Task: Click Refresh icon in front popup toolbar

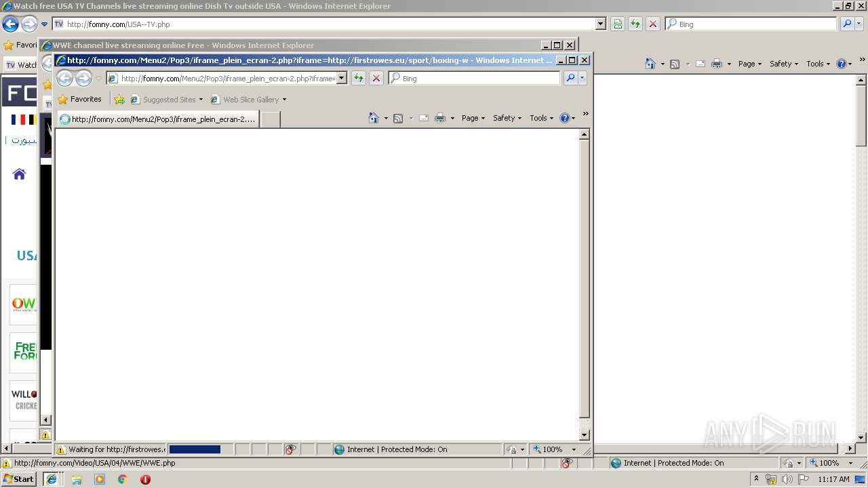Action: tap(359, 79)
